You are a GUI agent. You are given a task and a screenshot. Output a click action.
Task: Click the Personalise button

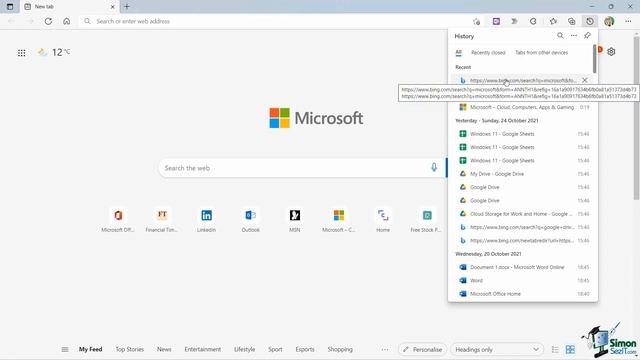(x=422, y=349)
